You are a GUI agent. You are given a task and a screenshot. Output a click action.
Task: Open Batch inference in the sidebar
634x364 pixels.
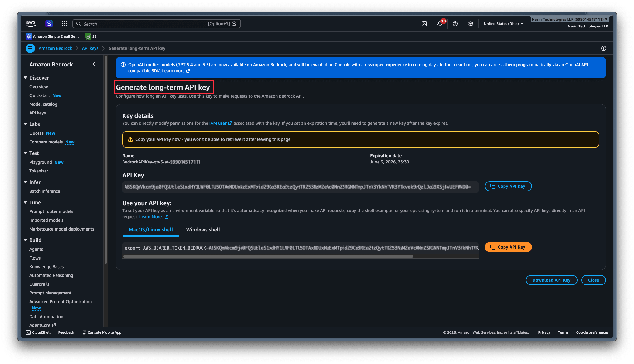[45, 191]
